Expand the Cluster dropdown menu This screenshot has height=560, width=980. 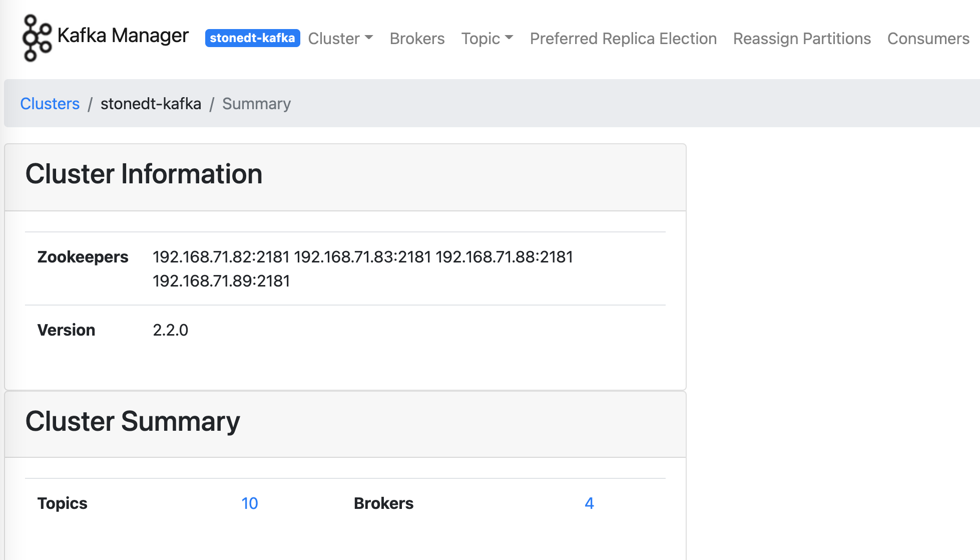click(x=340, y=39)
